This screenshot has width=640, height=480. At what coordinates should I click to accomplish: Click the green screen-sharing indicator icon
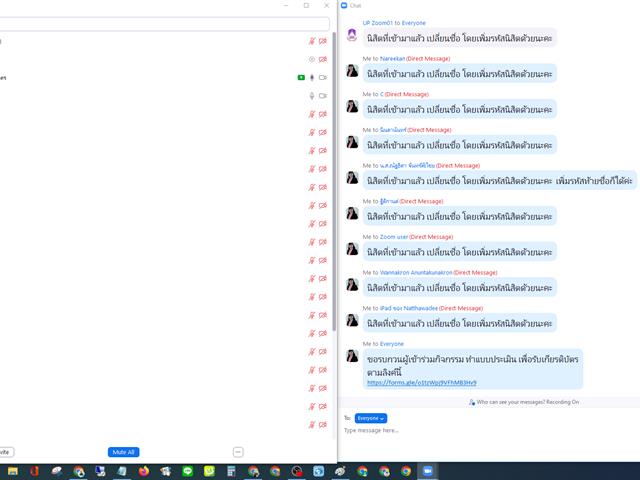coord(301,77)
